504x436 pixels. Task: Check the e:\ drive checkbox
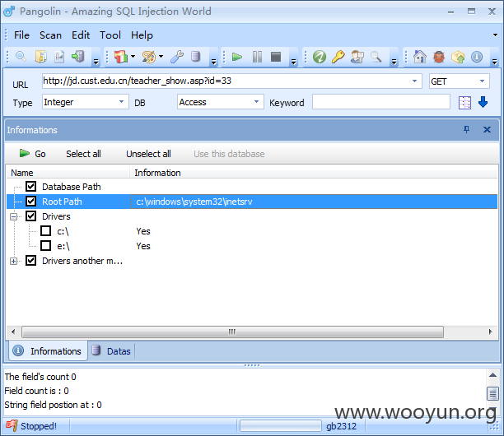(45, 246)
